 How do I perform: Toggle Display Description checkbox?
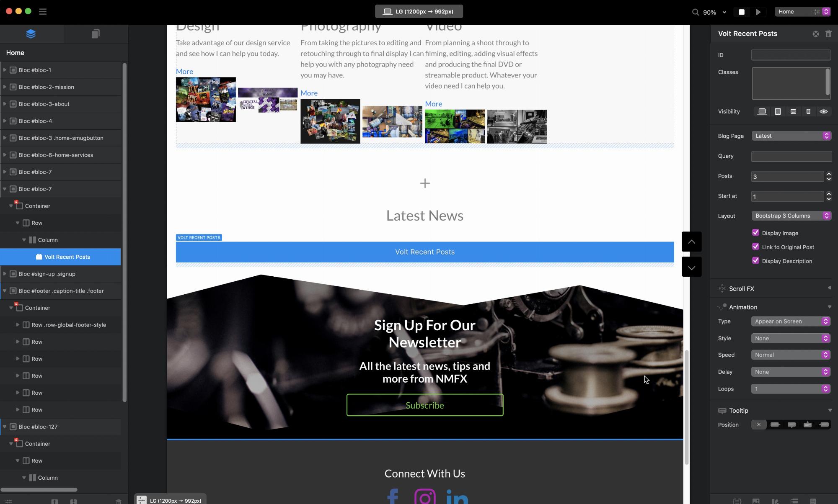pyautogui.click(x=755, y=261)
